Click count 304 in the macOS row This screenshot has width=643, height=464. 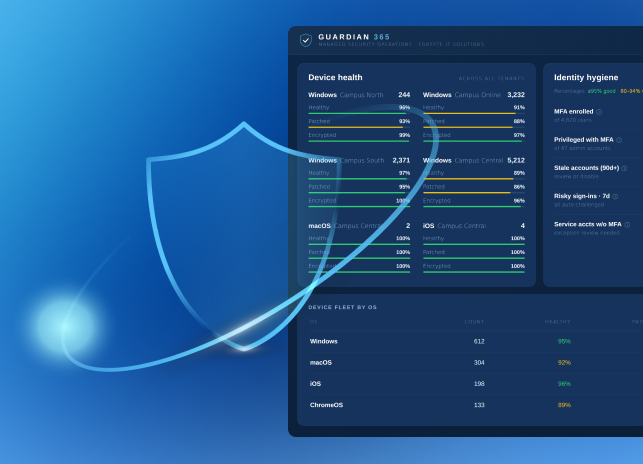(479, 363)
